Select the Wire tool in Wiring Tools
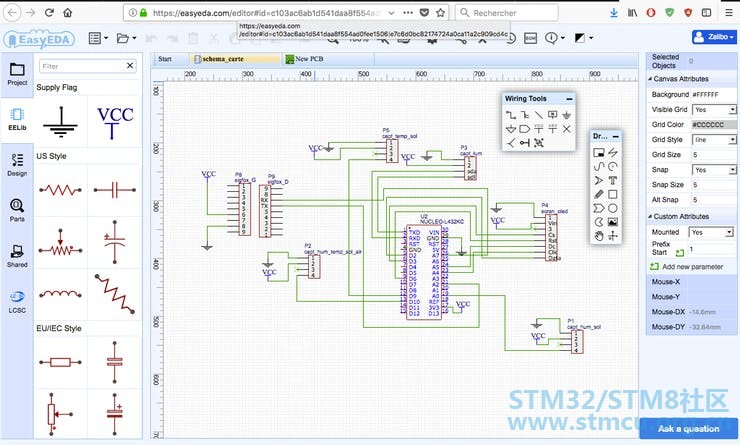Image resolution: width=740 pixels, height=445 pixels. 511,115
